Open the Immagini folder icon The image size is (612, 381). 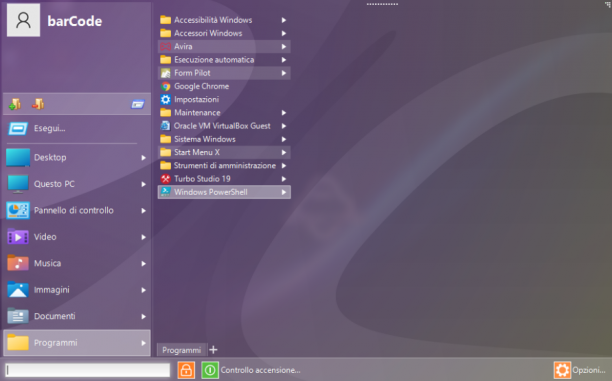click(18, 290)
